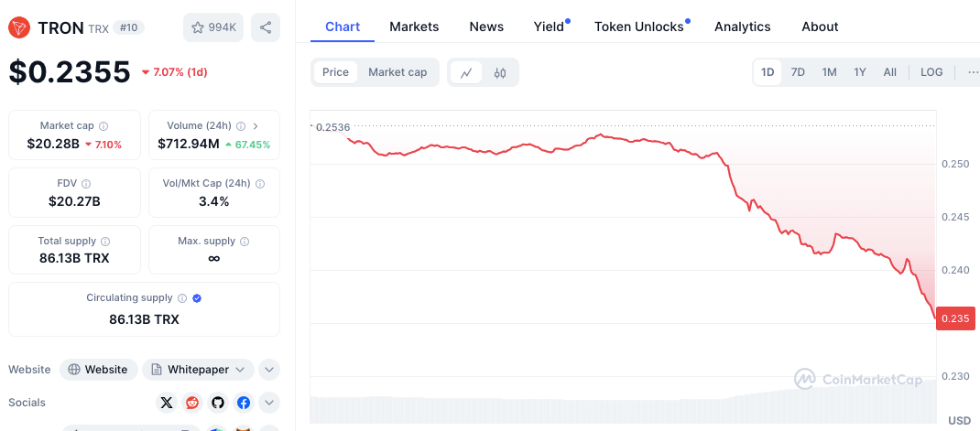Open the Whitepaper dropdown
980x431 pixels.
click(198, 370)
